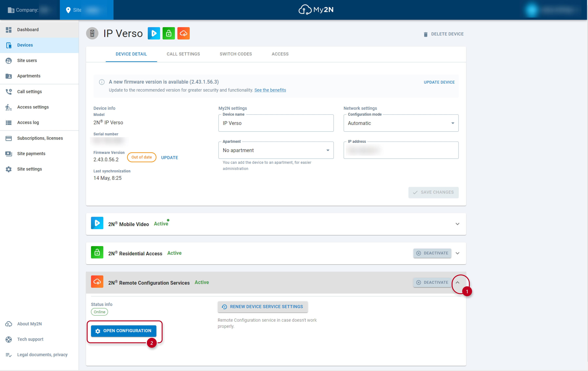Click the Apartments folder icon
Viewport: 588px width, 371px height.
(8, 76)
